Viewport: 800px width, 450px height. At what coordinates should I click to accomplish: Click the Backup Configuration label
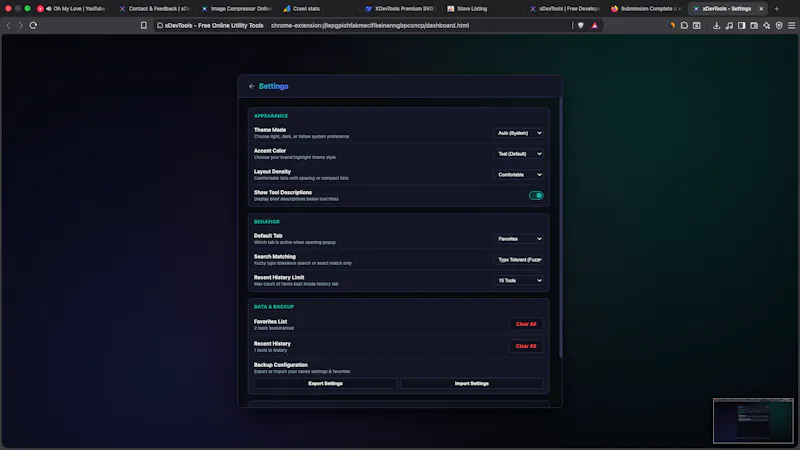coord(281,365)
